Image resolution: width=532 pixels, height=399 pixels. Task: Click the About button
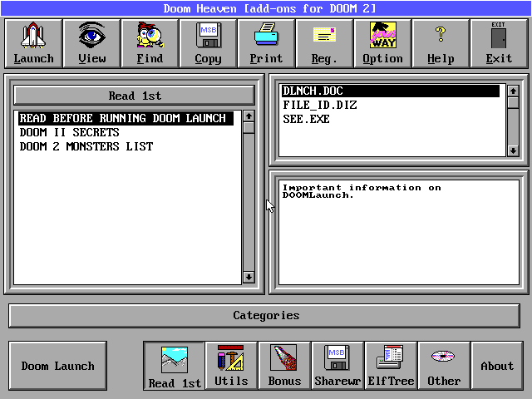tap(497, 366)
